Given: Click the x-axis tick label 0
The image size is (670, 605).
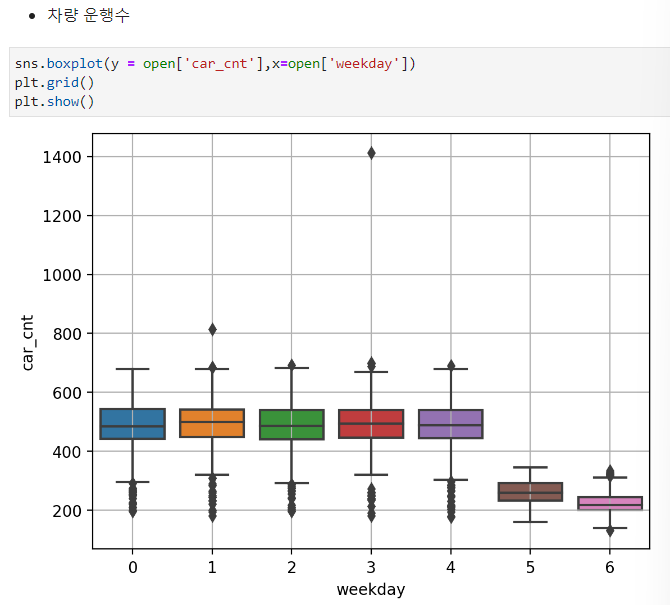Looking at the screenshot, I should pos(132,567).
